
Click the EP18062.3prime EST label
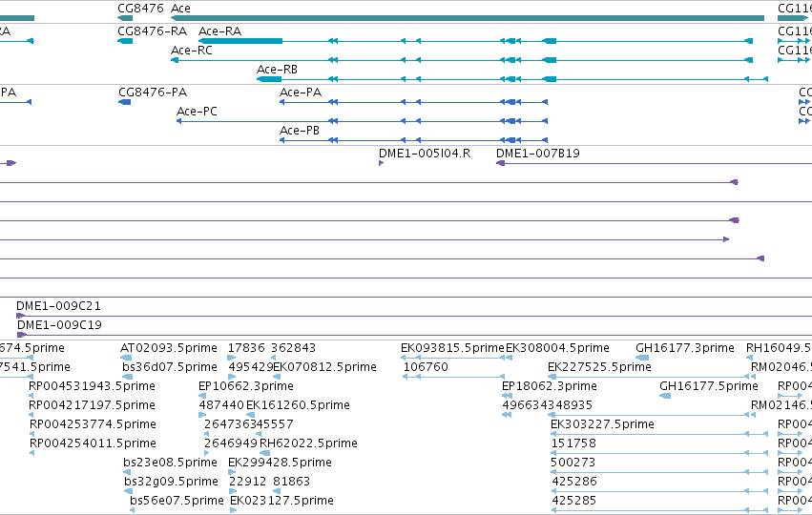(550, 386)
